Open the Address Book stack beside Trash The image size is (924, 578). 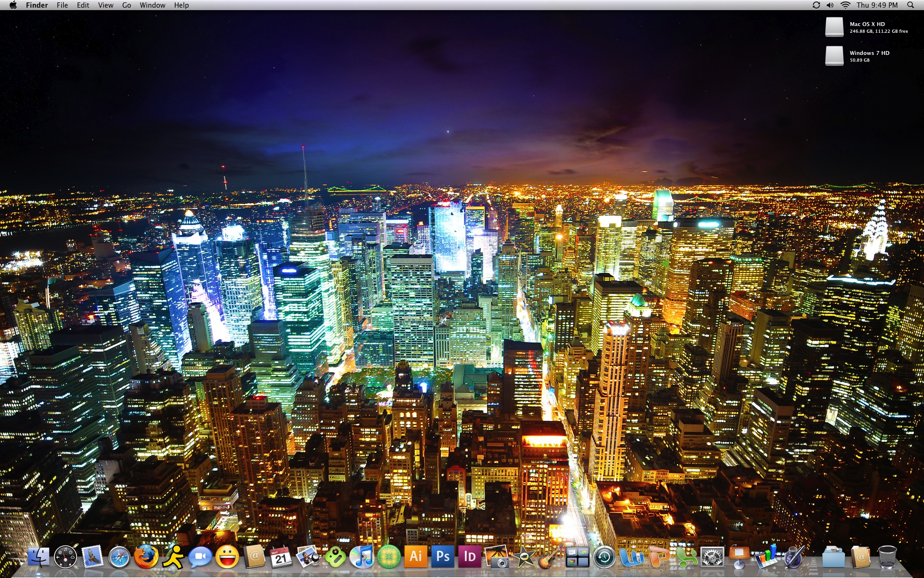click(860, 557)
